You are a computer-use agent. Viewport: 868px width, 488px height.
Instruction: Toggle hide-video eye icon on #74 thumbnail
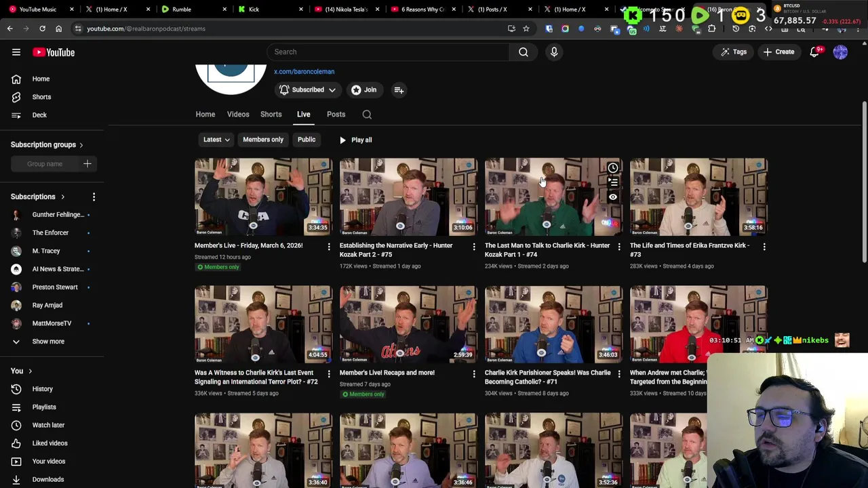(x=613, y=197)
